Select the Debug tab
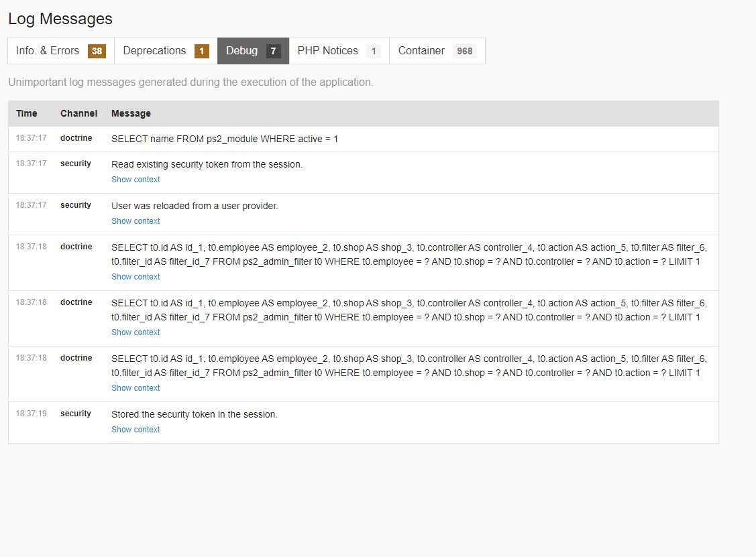Image resolution: width=756 pixels, height=557 pixels. [253, 50]
